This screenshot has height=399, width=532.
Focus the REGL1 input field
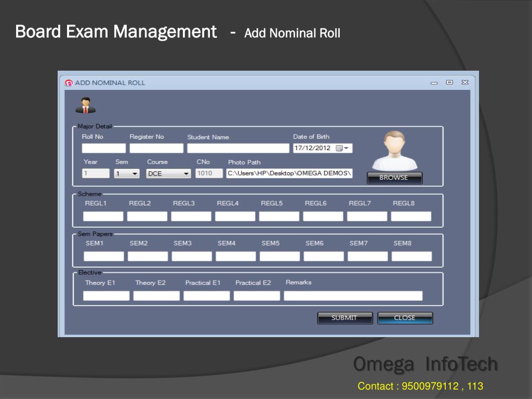103,217
